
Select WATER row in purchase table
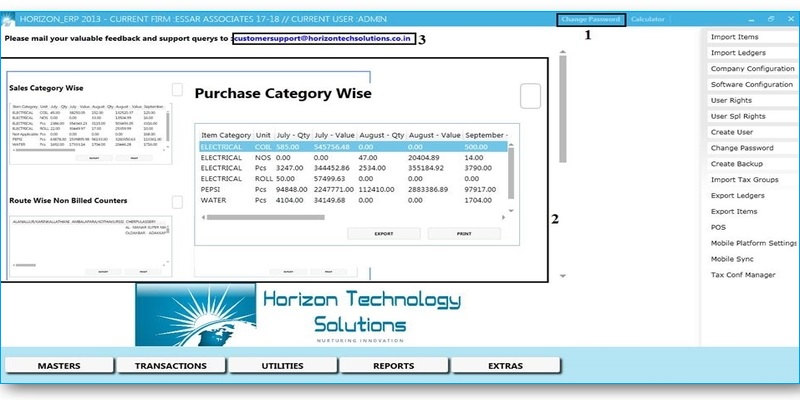click(x=353, y=200)
